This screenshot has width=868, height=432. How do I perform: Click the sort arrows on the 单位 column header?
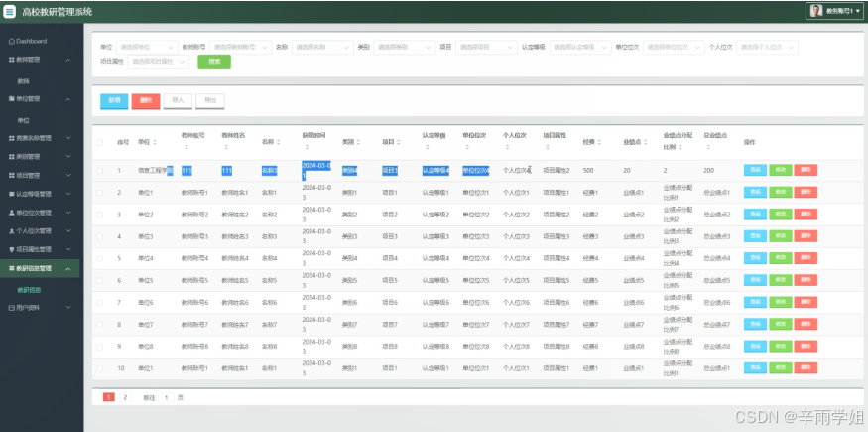click(155, 142)
